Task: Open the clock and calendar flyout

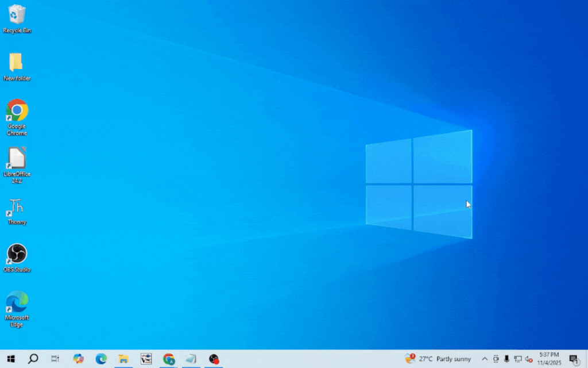Action: click(550, 359)
